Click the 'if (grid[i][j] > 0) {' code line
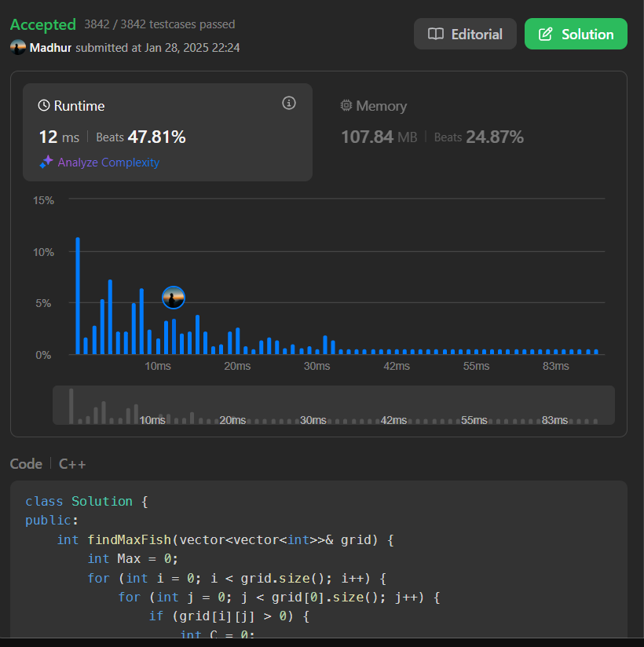 pos(229,616)
